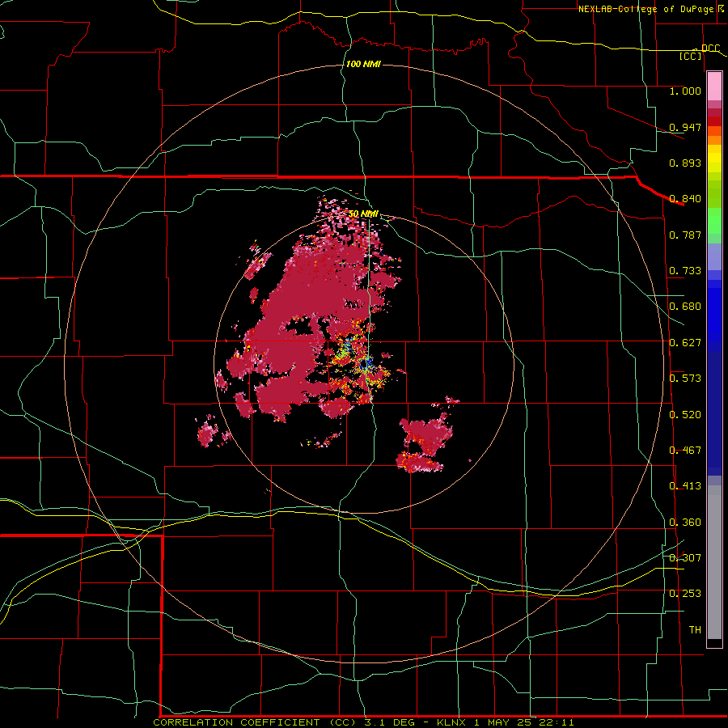The height and width of the screenshot is (728, 728).
Task: Select the 0.733 scale value
Action: point(685,271)
